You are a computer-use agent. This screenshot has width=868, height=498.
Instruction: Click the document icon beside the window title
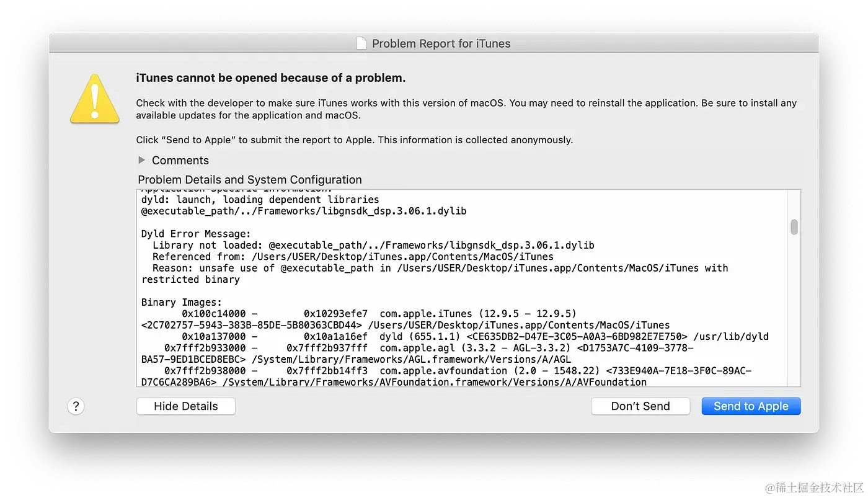coord(361,43)
